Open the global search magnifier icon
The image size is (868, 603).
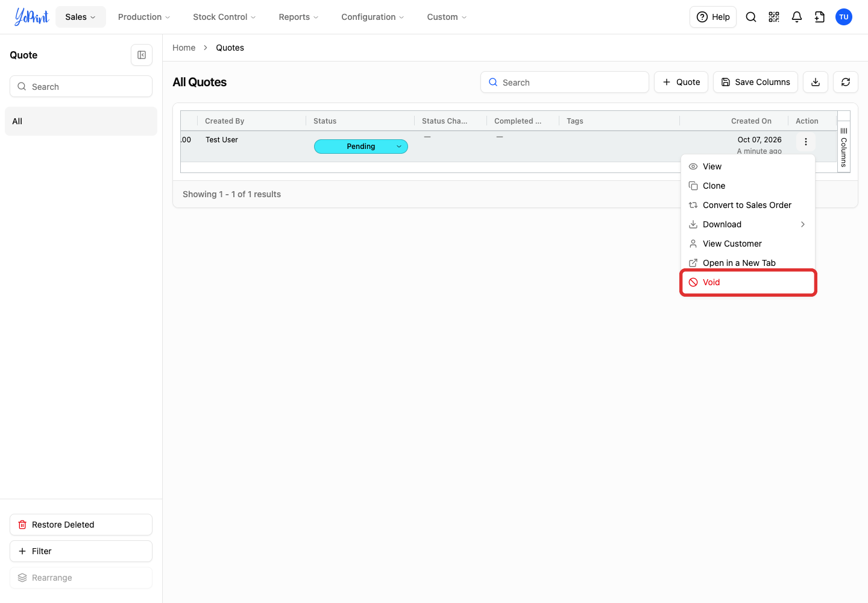coord(751,17)
